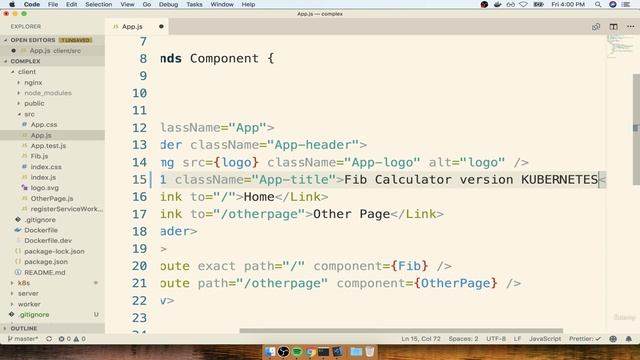Open Changes compare icon in editor toolbar
640x360 pixels.
596,27
